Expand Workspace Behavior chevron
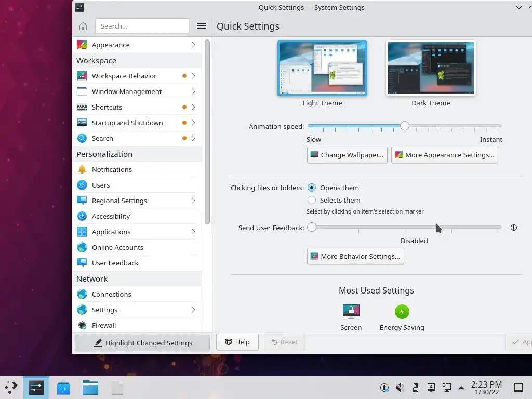Image resolution: width=532 pixels, height=399 pixels. (x=193, y=76)
